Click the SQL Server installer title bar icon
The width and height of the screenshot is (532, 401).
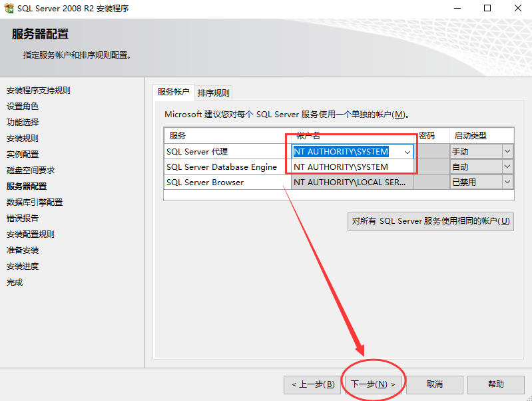click(9, 8)
